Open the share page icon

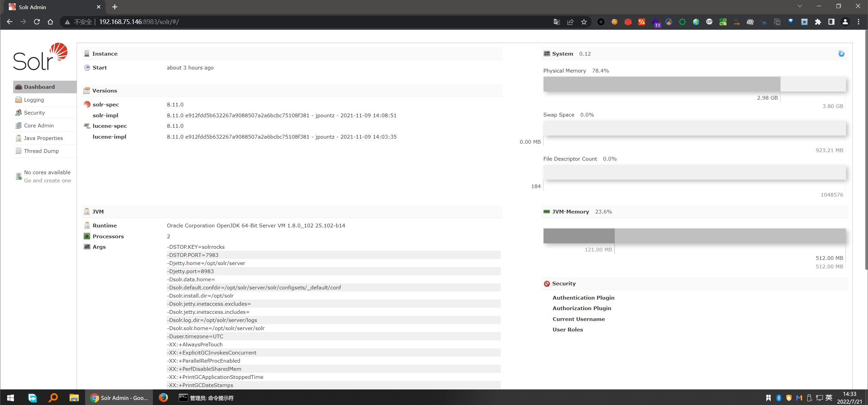[x=570, y=22]
